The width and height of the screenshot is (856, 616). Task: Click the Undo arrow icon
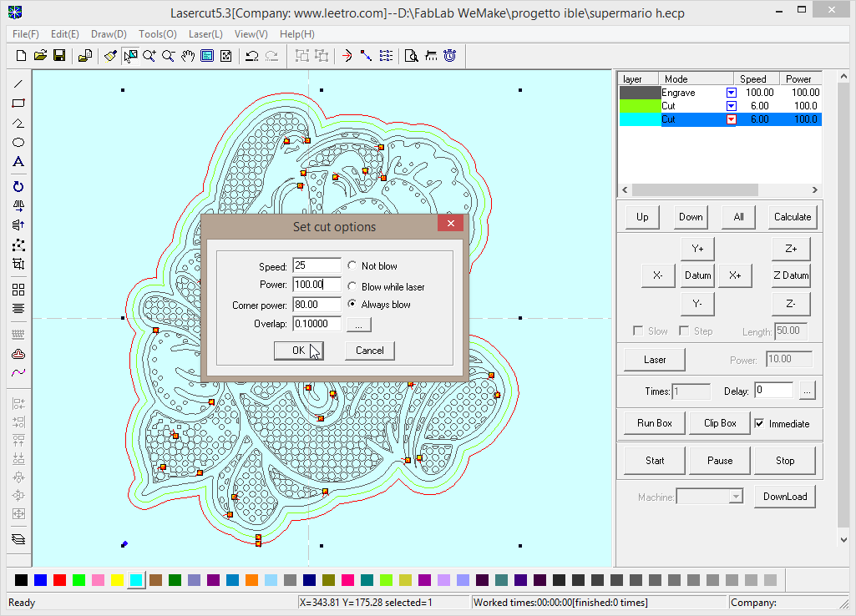(x=251, y=56)
